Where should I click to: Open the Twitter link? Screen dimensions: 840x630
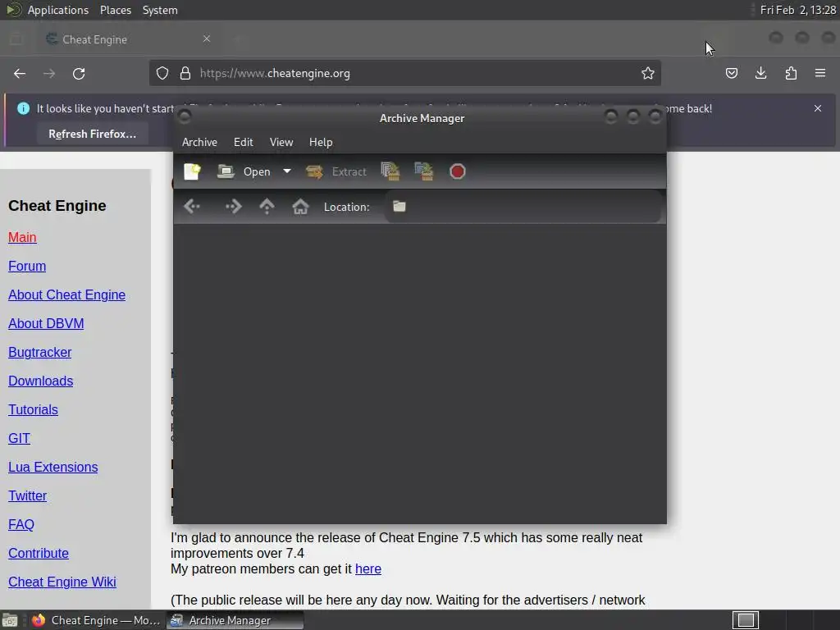point(27,496)
